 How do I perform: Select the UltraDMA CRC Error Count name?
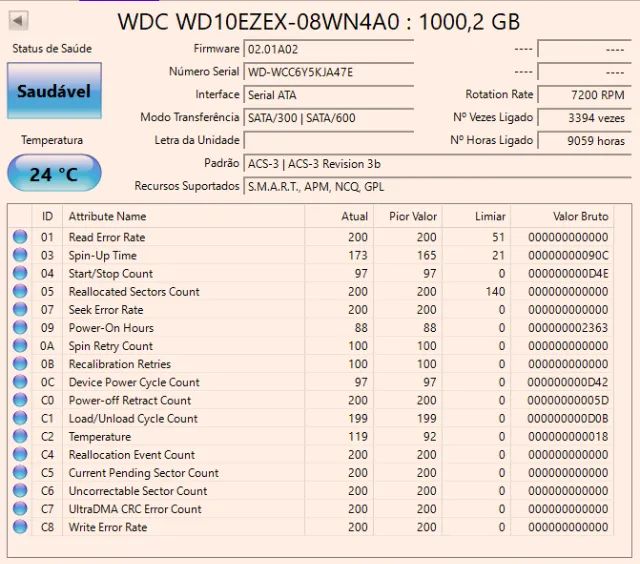pos(135,509)
